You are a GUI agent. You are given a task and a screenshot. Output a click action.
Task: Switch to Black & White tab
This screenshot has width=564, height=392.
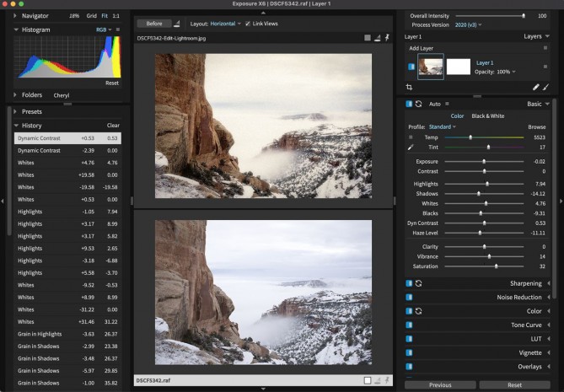point(488,115)
